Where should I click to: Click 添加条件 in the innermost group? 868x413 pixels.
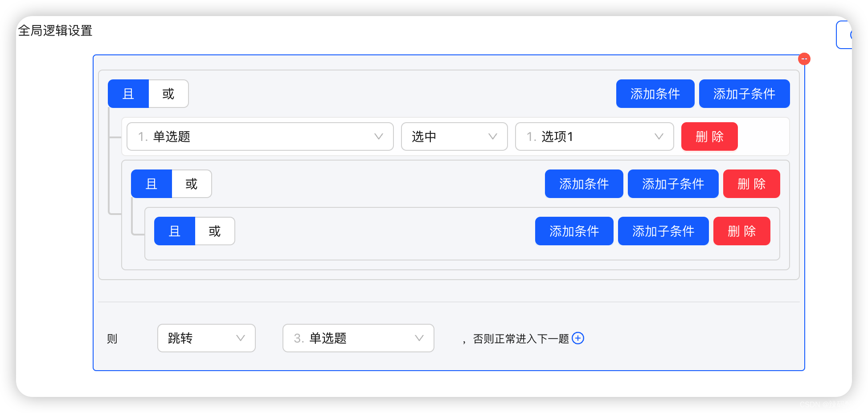[574, 231]
